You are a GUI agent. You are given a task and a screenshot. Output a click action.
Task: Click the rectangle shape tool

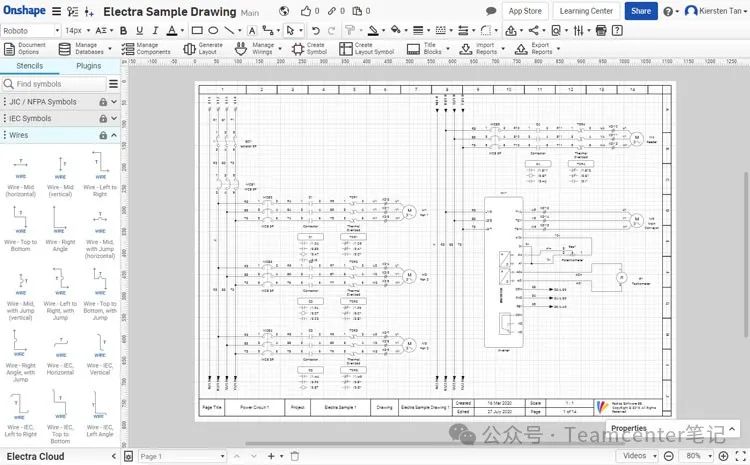(x=196, y=31)
